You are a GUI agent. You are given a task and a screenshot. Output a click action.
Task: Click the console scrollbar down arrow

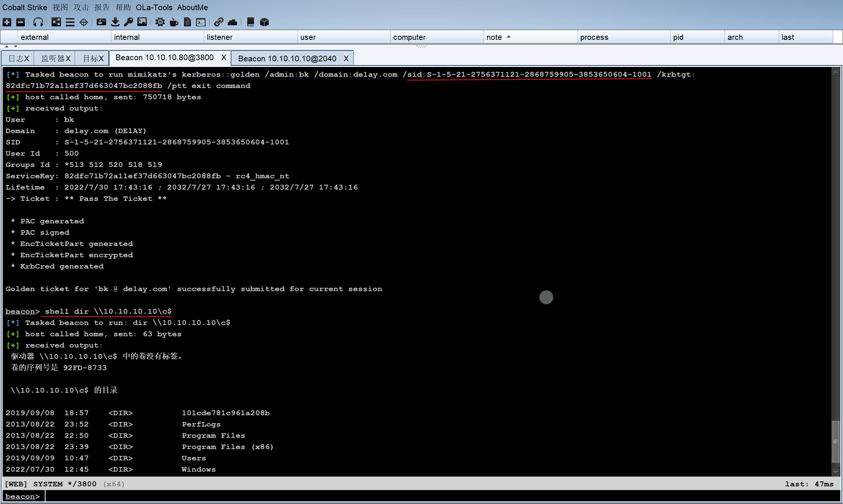tap(835, 472)
